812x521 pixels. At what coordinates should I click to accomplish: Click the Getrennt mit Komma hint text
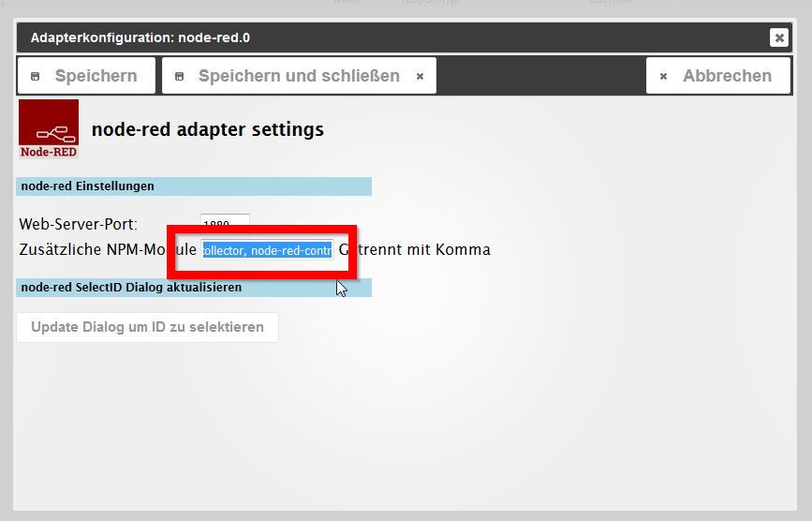[x=414, y=249]
